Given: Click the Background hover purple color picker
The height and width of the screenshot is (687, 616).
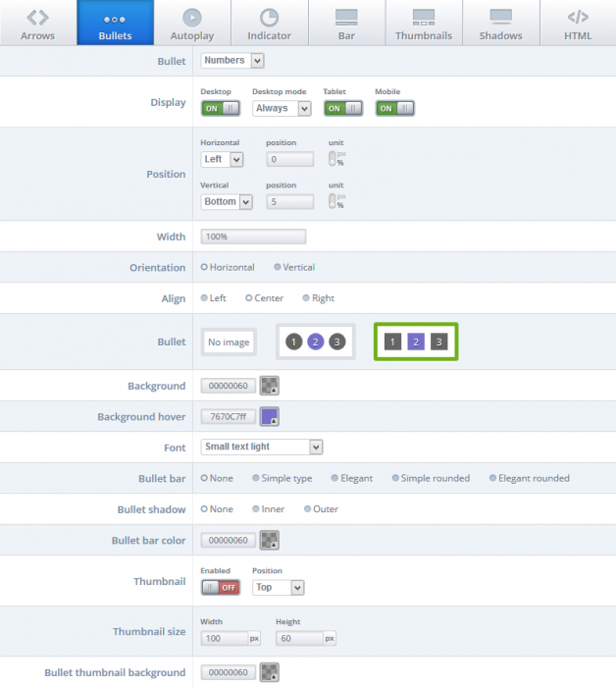Looking at the screenshot, I should click(x=270, y=416).
